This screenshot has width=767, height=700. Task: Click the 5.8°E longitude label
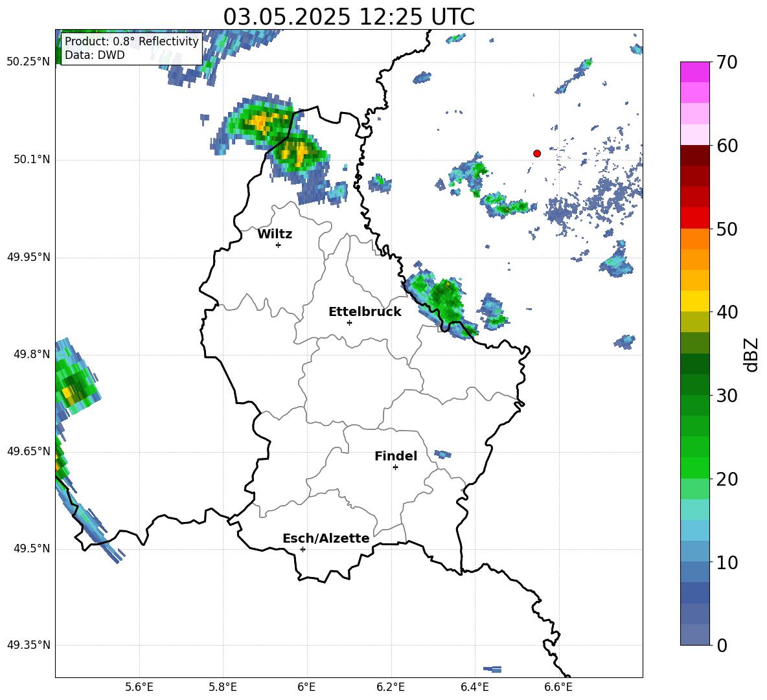click(223, 687)
